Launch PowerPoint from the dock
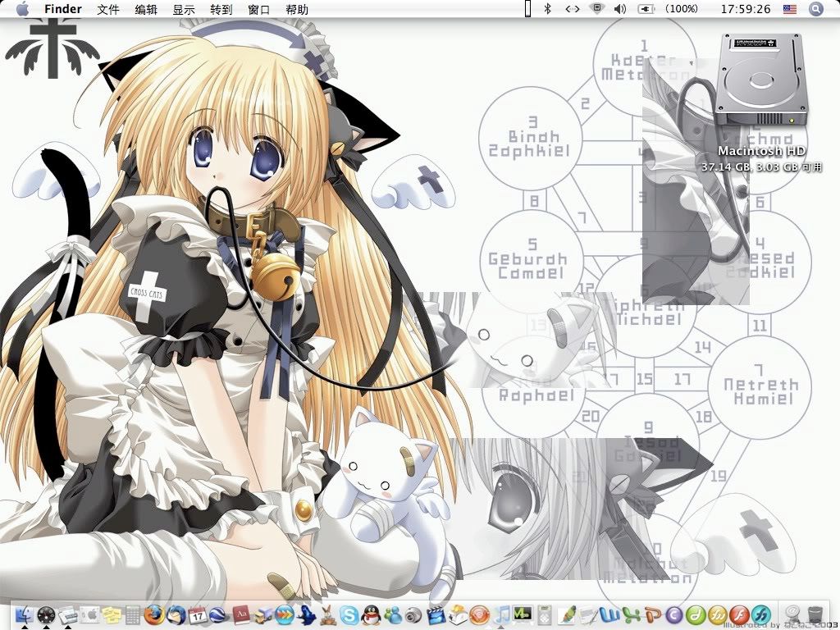This screenshot has width=840, height=630. [x=653, y=614]
